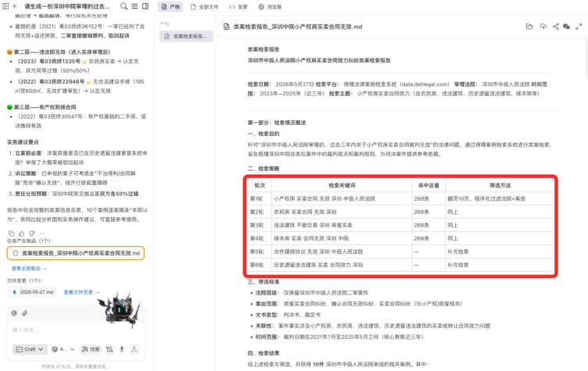Click the WeChat share icon
This screenshot has width=588, height=371.
tap(567, 27)
